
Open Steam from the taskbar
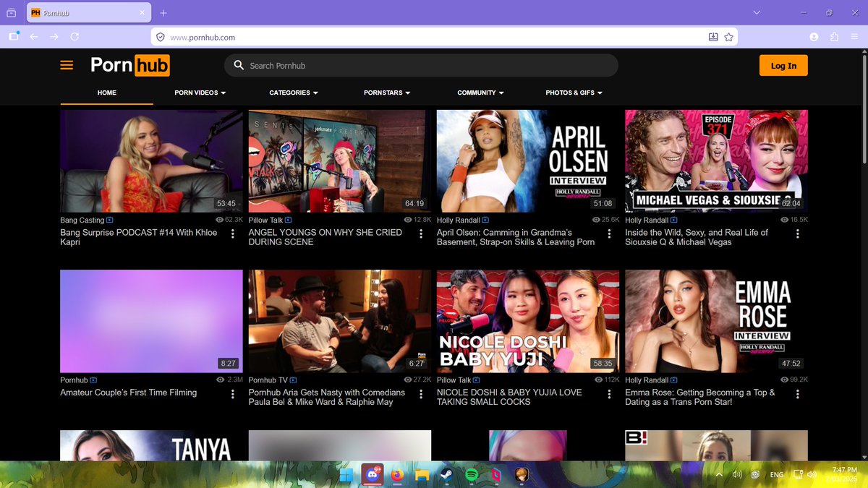pyautogui.click(x=446, y=475)
